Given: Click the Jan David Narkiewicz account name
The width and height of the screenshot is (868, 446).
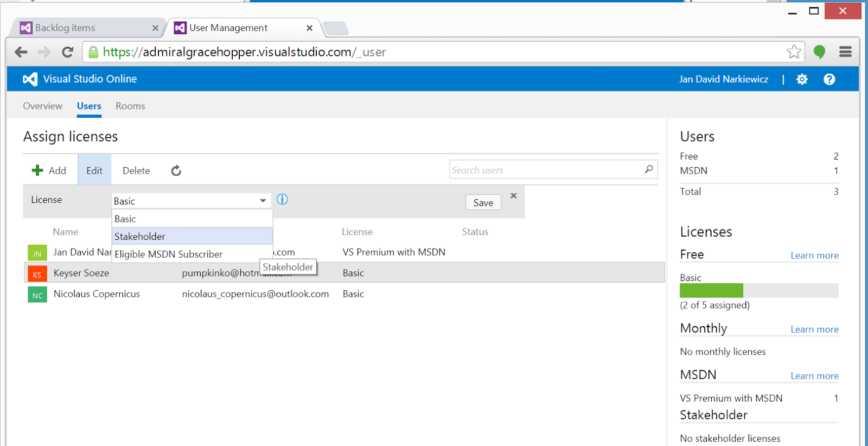Looking at the screenshot, I should click(724, 79).
